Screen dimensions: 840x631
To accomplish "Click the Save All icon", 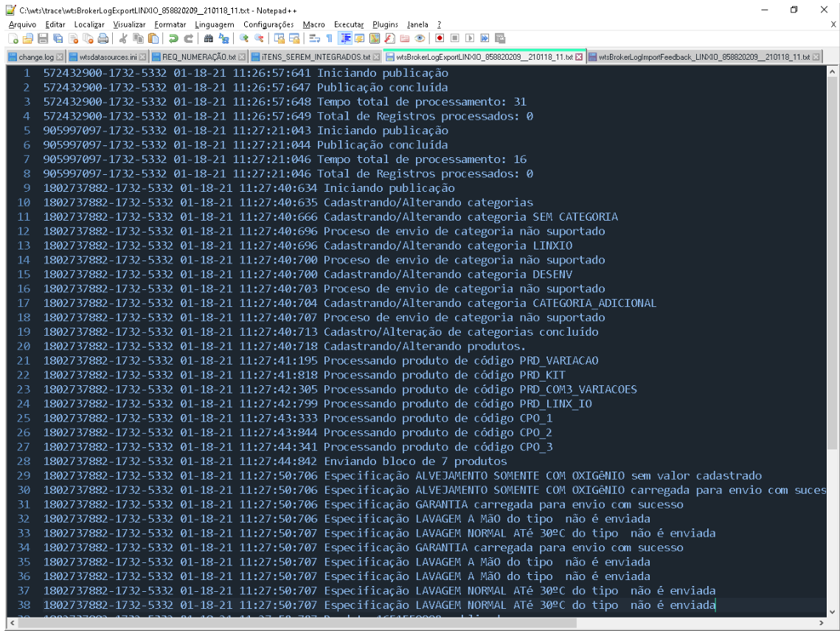I will coord(58,38).
